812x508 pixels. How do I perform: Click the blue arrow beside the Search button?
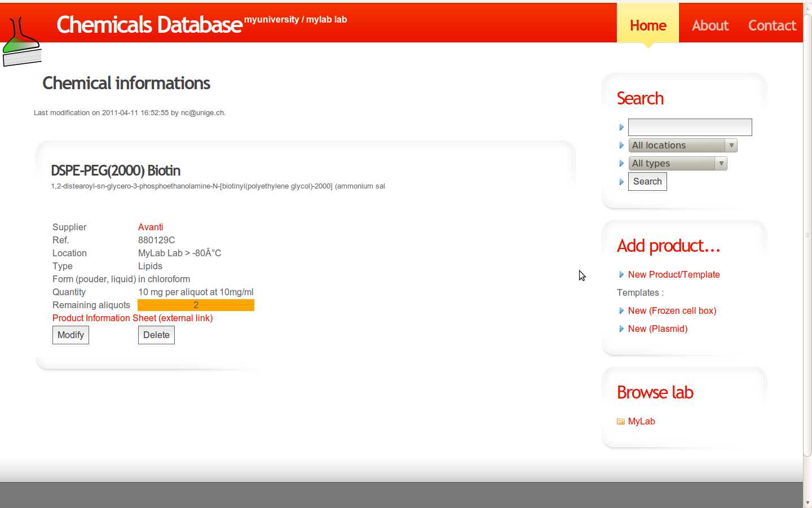[x=621, y=181]
